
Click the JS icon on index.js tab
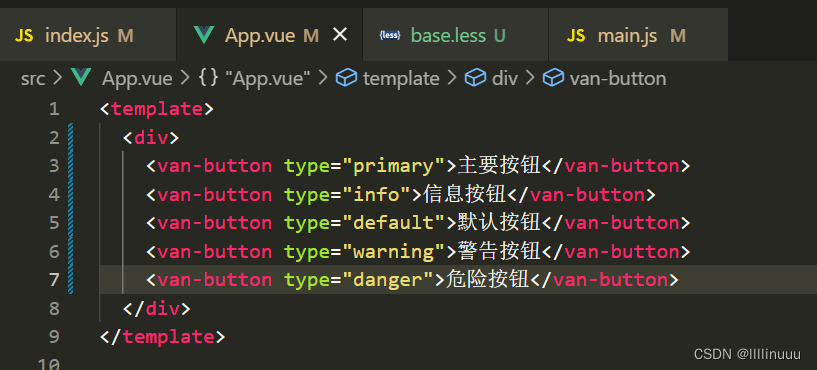(24, 36)
